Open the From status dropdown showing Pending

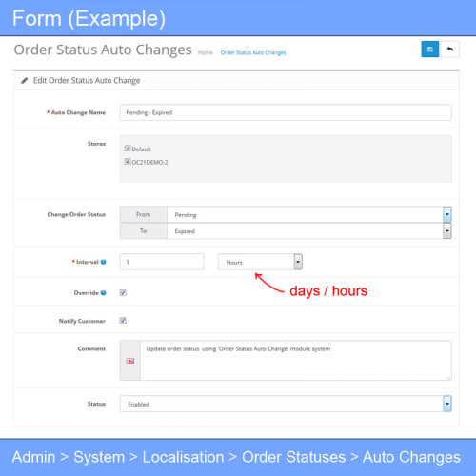click(309, 215)
